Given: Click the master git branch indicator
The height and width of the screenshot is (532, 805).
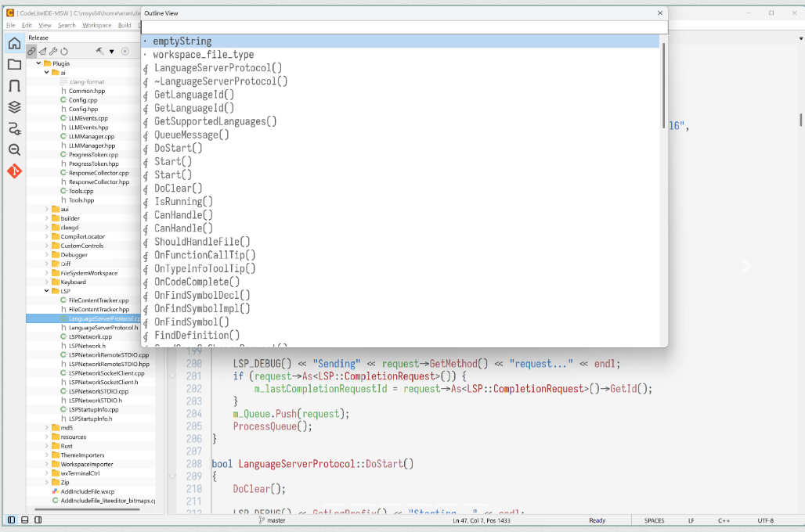Looking at the screenshot, I should tap(272, 520).
